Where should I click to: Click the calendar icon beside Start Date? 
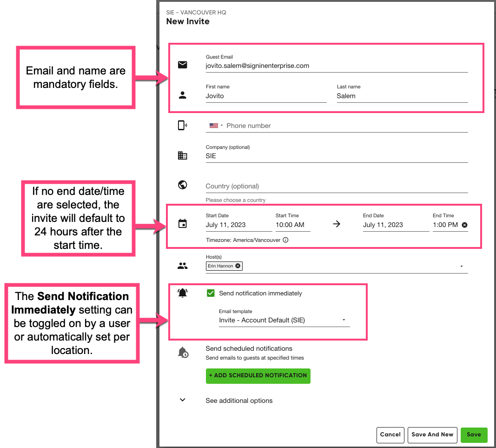click(183, 224)
